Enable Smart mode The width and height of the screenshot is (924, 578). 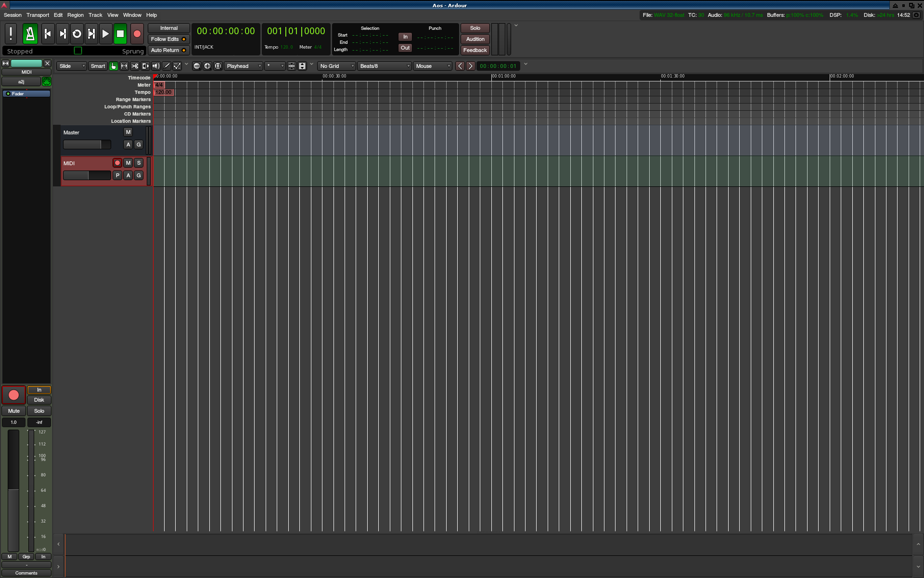coord(98,66)
